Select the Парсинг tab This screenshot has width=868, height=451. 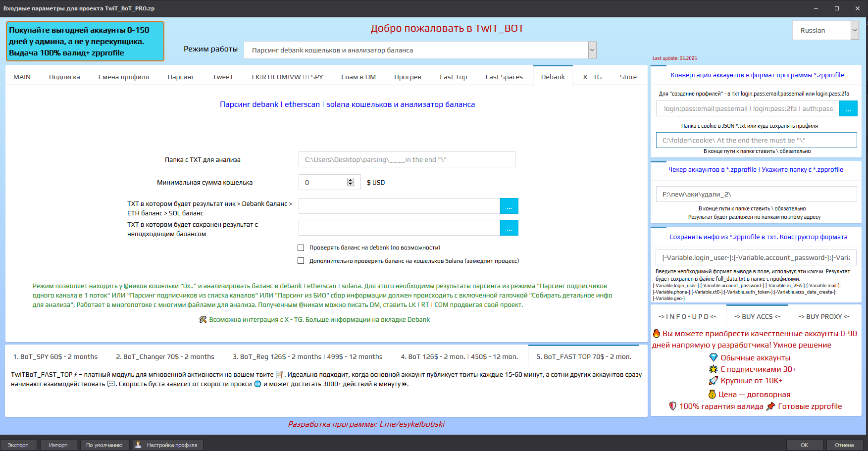[181, 77]
